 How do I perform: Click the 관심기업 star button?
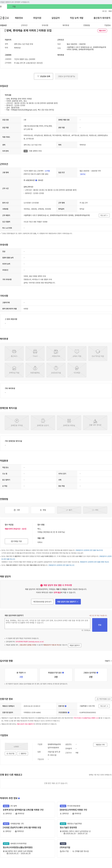click(x=10, y=753)
